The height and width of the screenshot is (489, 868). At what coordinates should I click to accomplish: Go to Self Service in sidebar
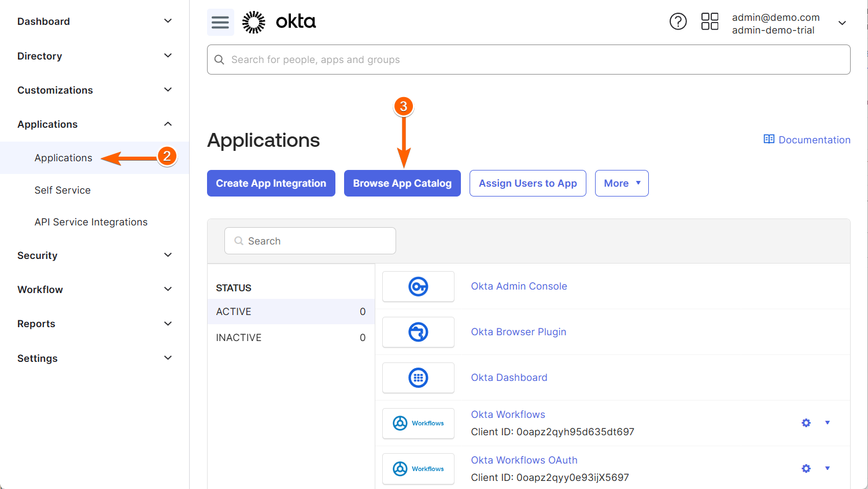coord(62,190)
